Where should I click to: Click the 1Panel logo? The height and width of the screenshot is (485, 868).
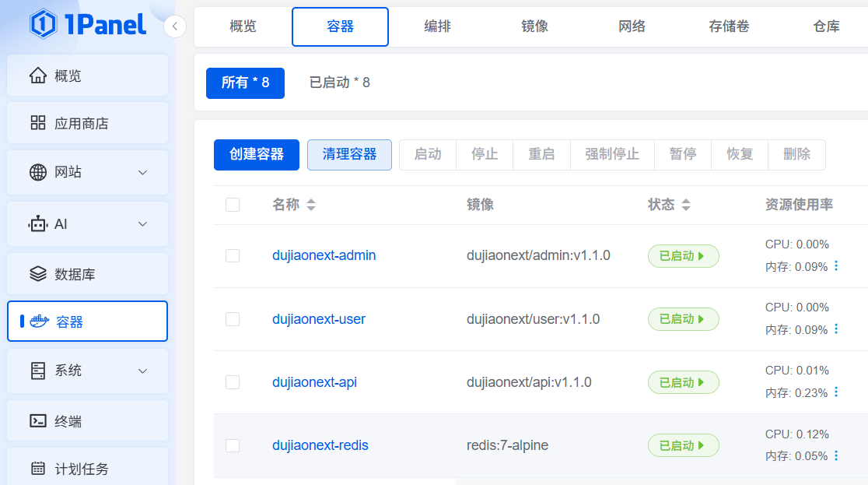pyautogui.click(x=88, y=24)
